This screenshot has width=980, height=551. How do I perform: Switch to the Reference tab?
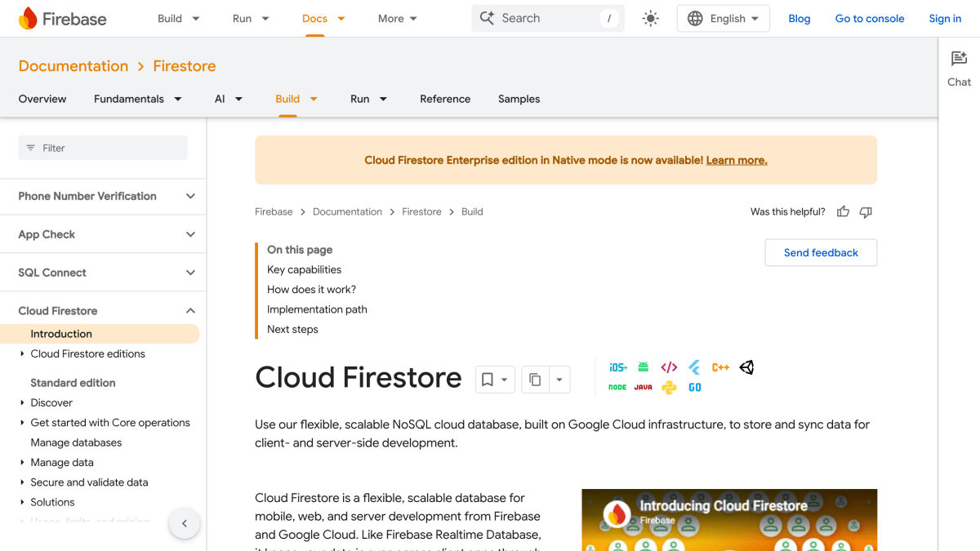click(x=445, y=99)
